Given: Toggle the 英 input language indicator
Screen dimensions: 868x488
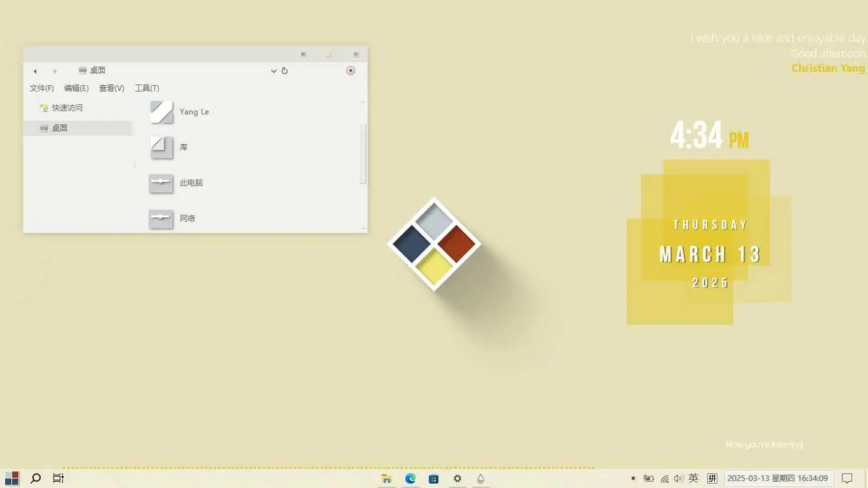Looking at the screenshot, I should [x=693, y=478].
